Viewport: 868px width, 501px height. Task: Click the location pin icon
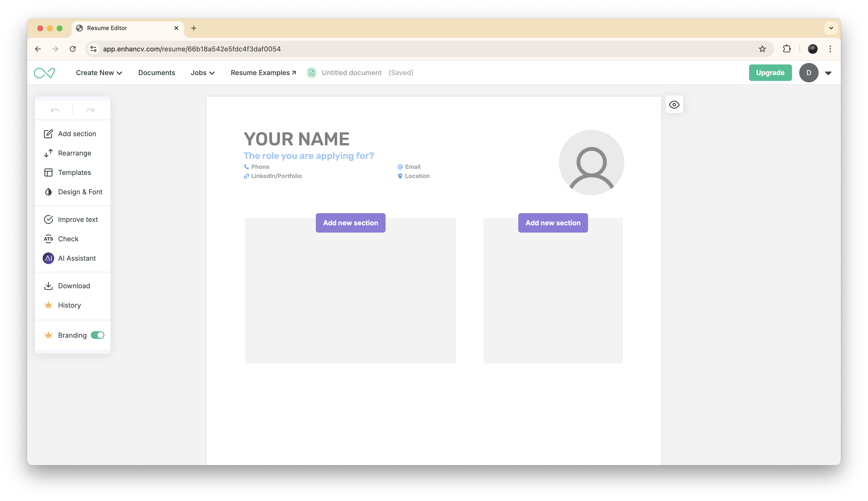tap(400, 176)
